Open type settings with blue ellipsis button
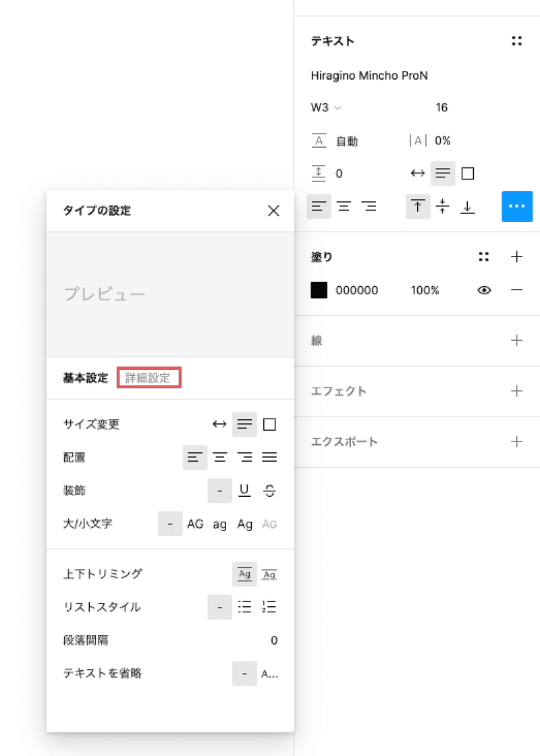 pyautogui.click(x=517, y=207)
